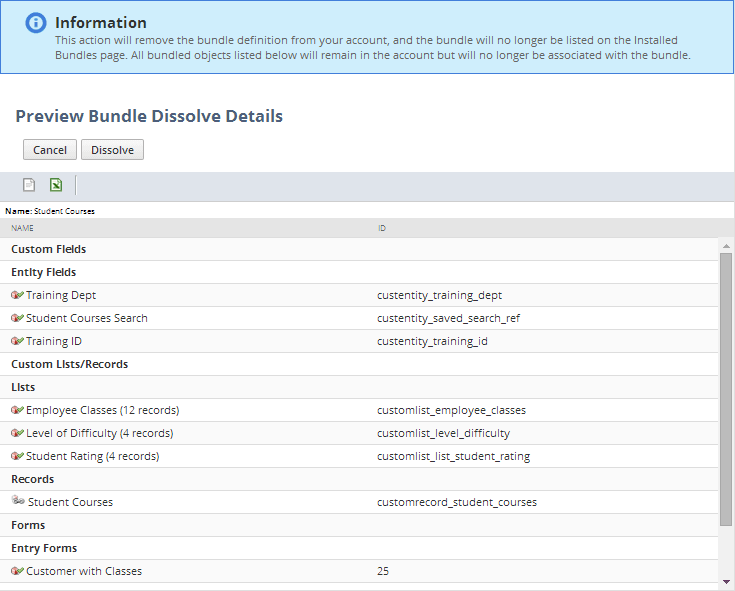This screenshot has width=735, height=591.
Task: Export list to CSV file icon
Action: point(29,185)
